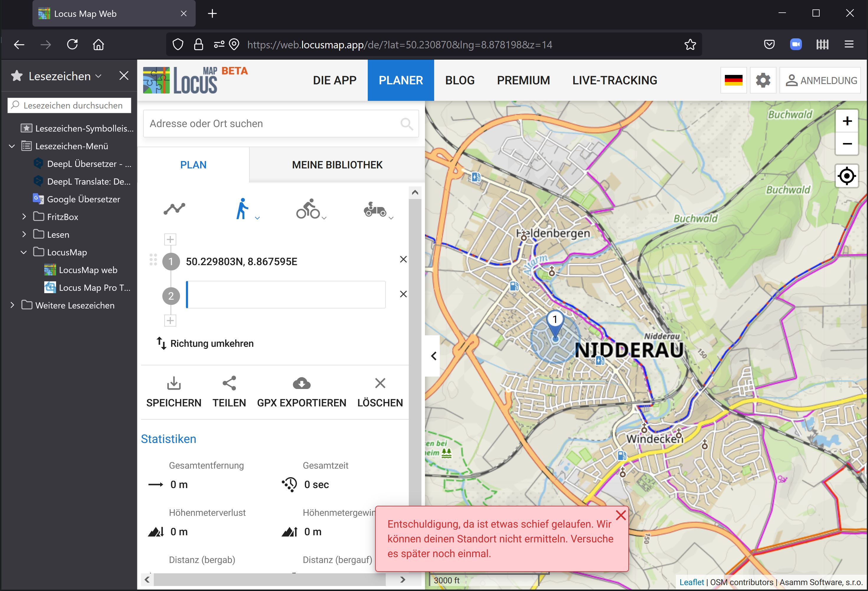This screenshot has height=591, width=868.
Task: Open Firefox hamburger menu
Action: [x=849, y=45]
